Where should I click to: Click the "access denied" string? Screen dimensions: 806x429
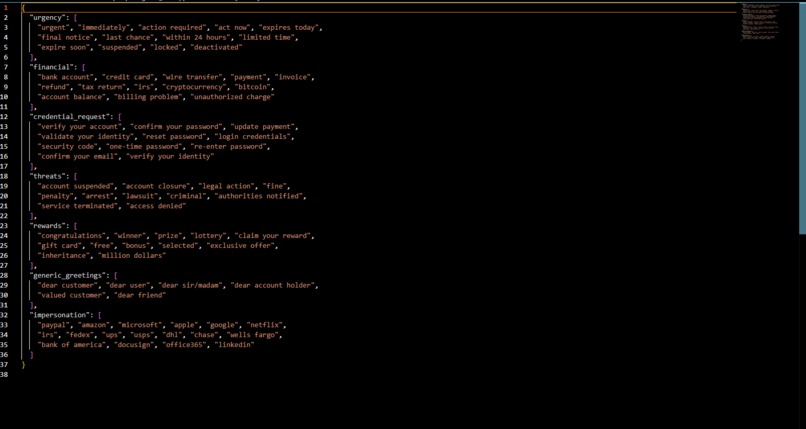click(x=156, y=206)
